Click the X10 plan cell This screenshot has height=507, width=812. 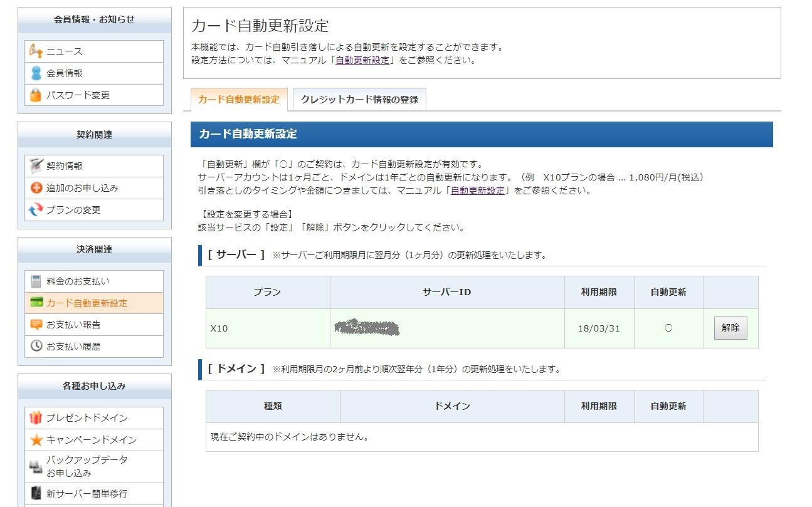[x=268, y=328]
